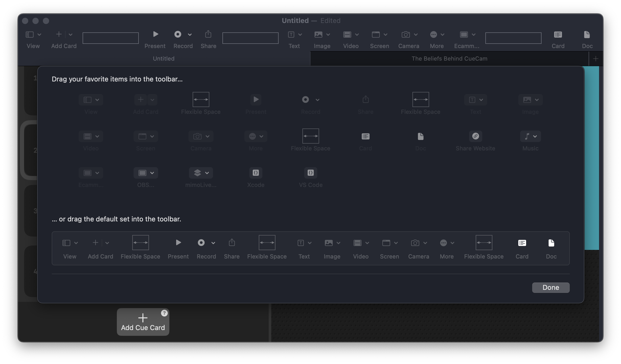Open the help question mark on Add Cue Card
Screen dimensions: 621x364
click(164, 313)
